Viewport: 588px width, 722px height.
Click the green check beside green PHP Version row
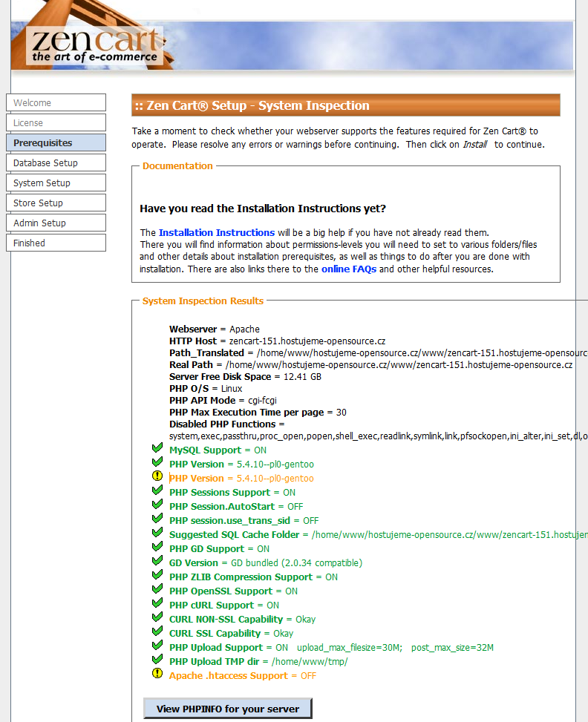point(157,462)
